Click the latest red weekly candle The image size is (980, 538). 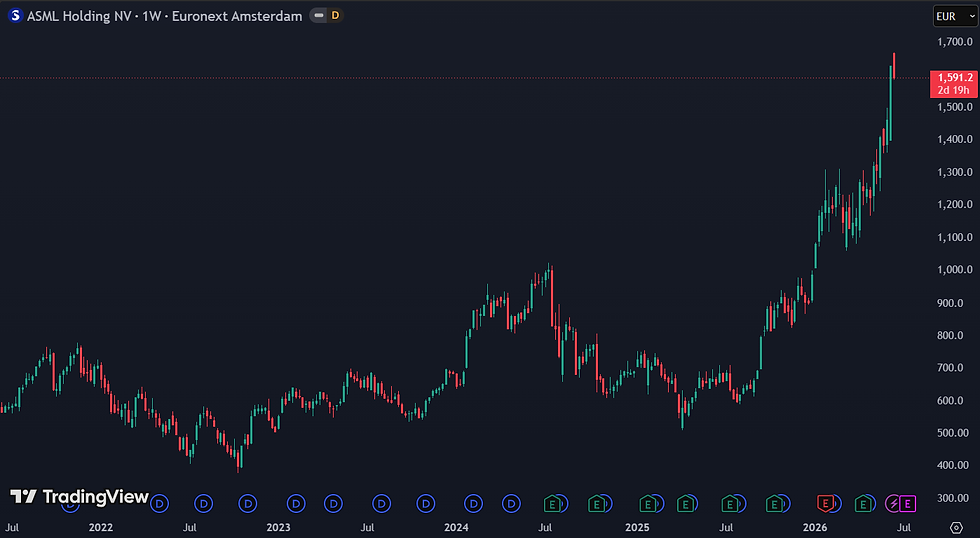click(894, 66)
